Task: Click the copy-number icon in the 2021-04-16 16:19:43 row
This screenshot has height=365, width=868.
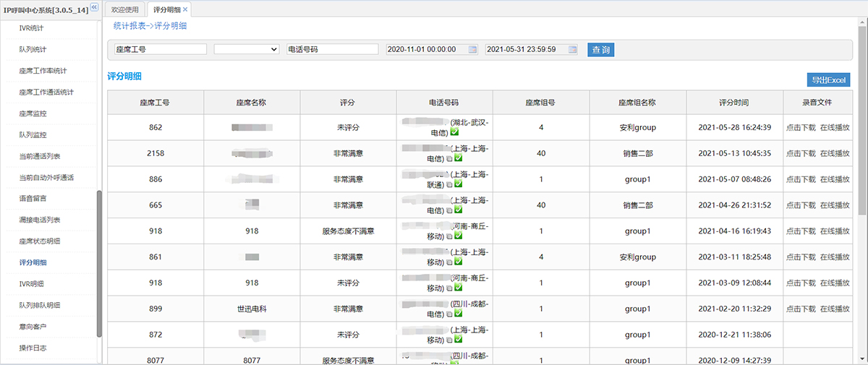Action: pos(449,237)
